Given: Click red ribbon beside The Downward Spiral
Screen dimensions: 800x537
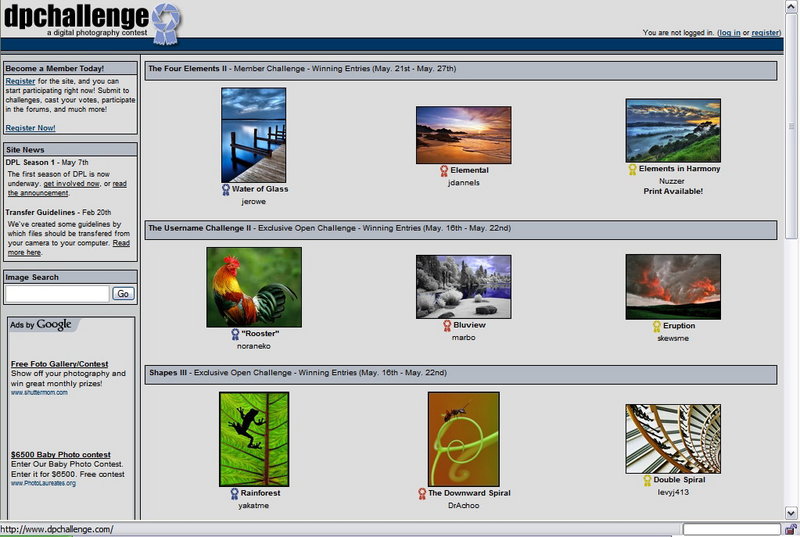Looking at the screenshot, I should pos(422,494).
